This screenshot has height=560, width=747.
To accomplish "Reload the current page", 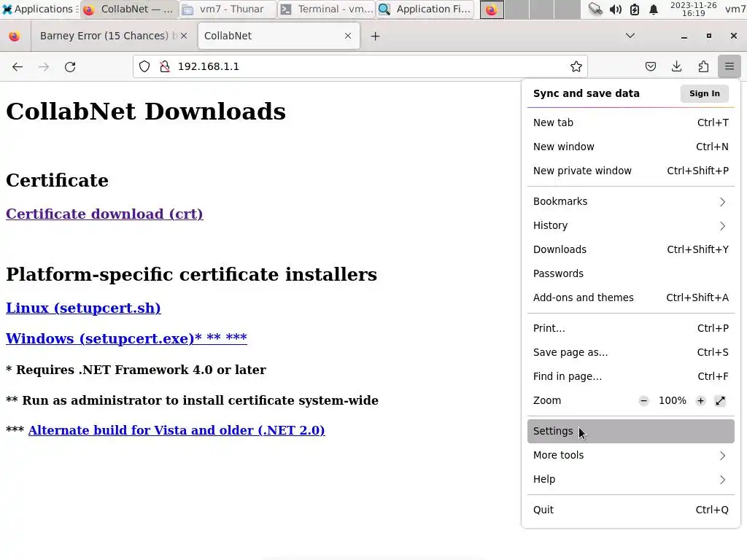I will (x=70, y=66).
